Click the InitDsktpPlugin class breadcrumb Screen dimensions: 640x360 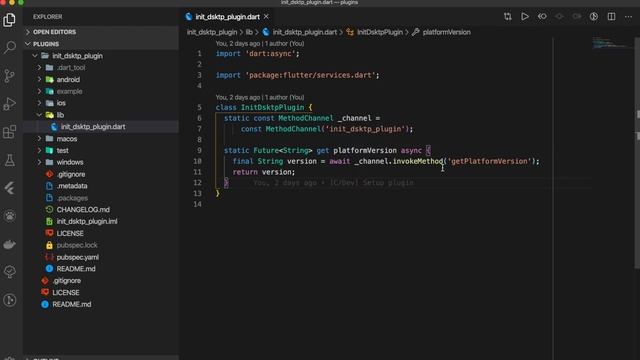click(x=375, y=32)
